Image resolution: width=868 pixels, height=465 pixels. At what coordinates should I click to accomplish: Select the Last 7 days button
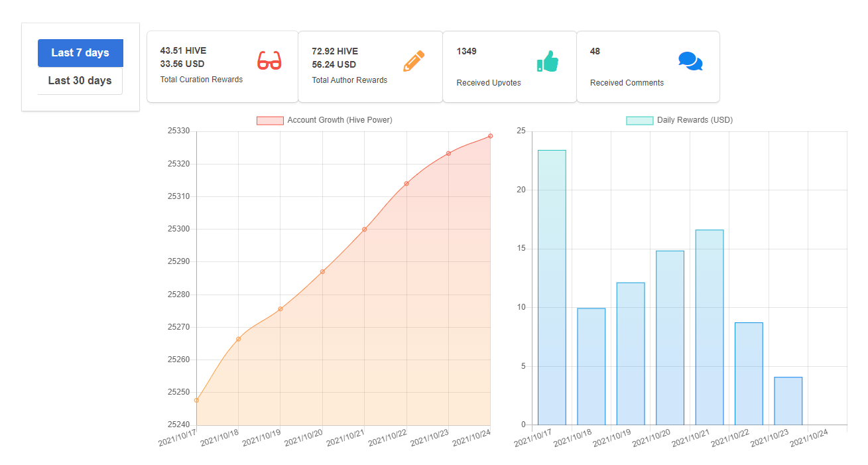coord(80,53)
